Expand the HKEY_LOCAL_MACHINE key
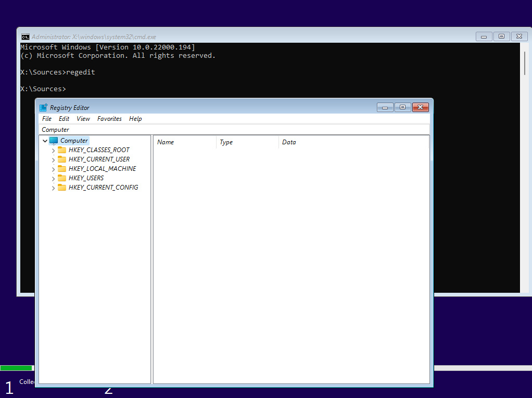This screenshot has height=398, width=532. click(53, 169)
